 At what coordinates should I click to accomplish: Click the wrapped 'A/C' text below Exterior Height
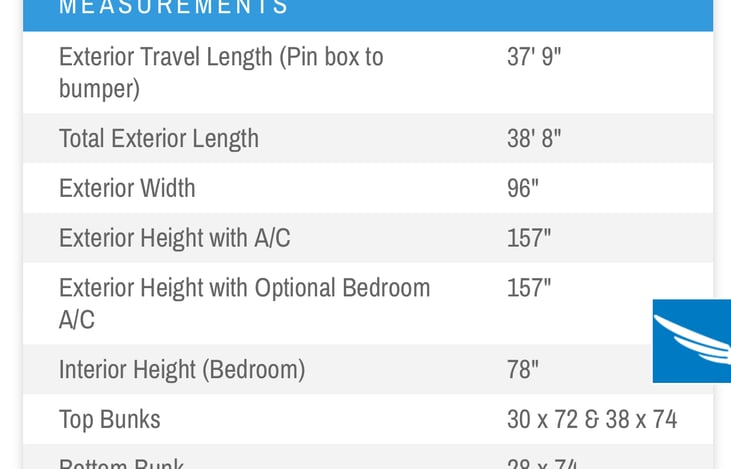pyautogui.click(x=77, y=320)
